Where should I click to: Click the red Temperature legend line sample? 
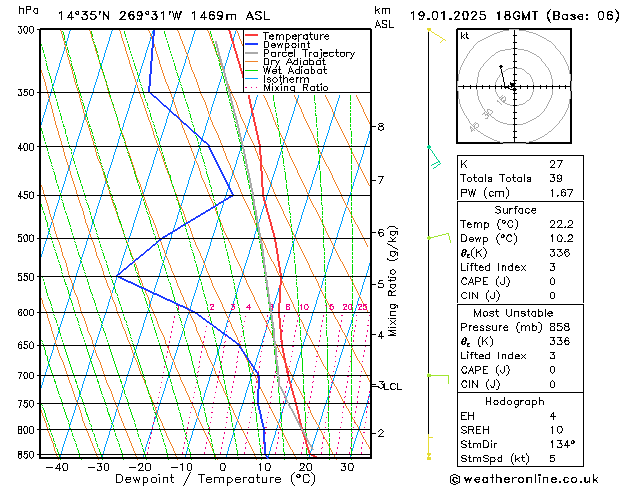[x=252, y=36]
